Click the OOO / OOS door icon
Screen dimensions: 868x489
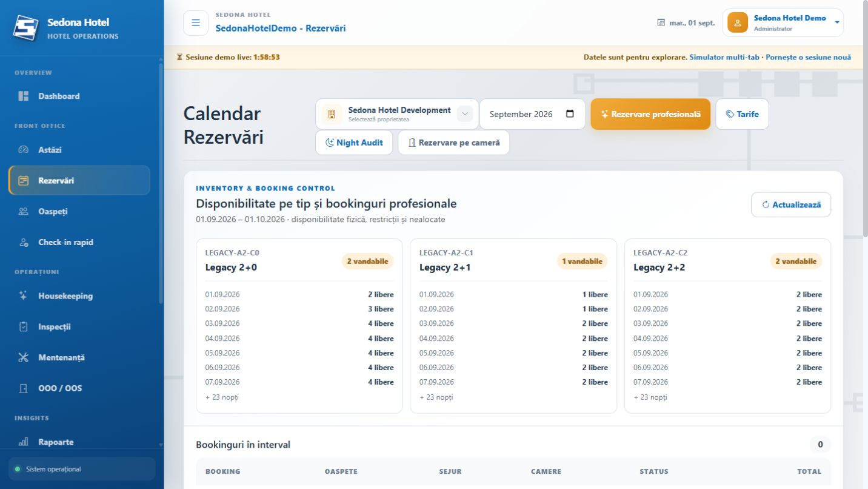click(24, 388)
